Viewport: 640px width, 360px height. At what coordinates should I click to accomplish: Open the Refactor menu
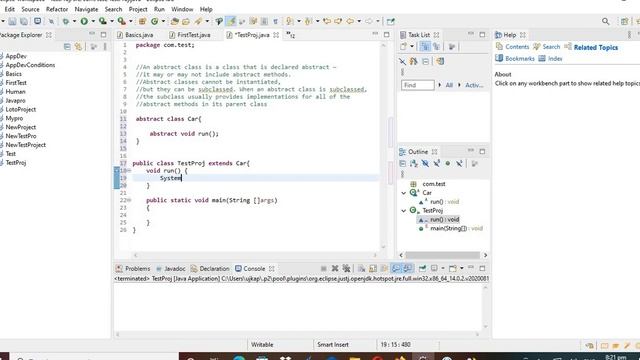[57, 9]
